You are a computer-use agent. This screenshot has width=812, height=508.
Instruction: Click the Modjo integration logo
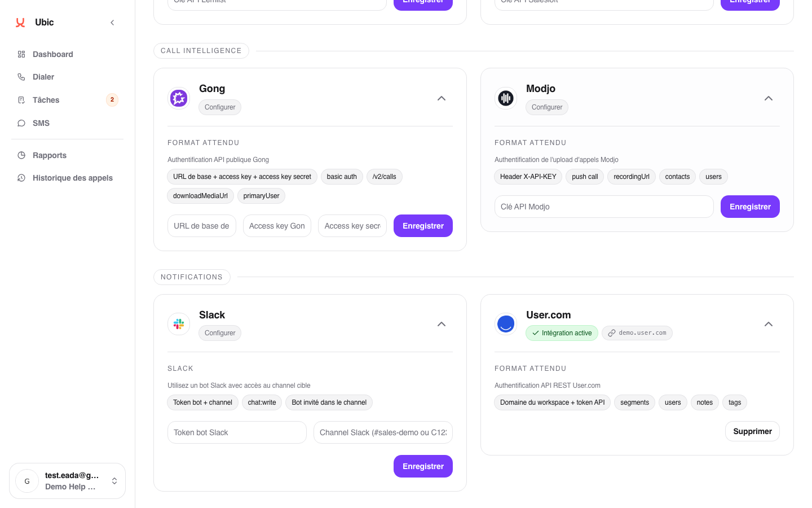[506, 98]
